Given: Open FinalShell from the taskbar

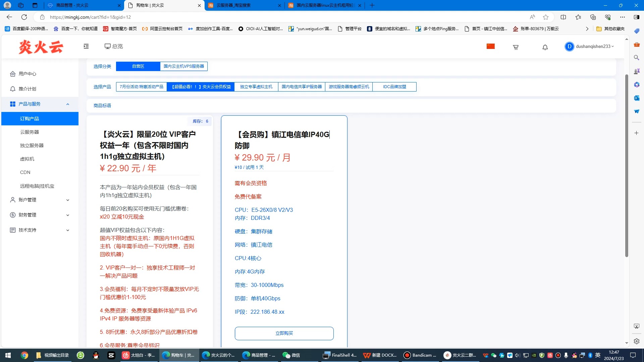Looking at the screenshot, I should [x=340, y=355].
